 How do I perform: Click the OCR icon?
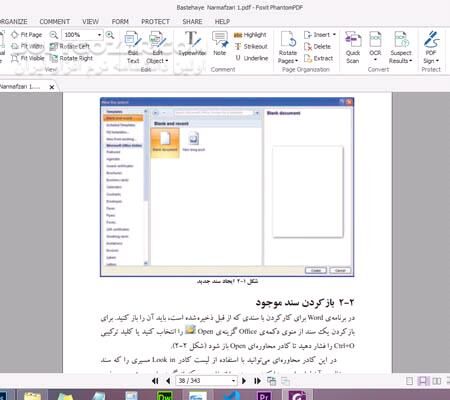[x=375, y=39]
